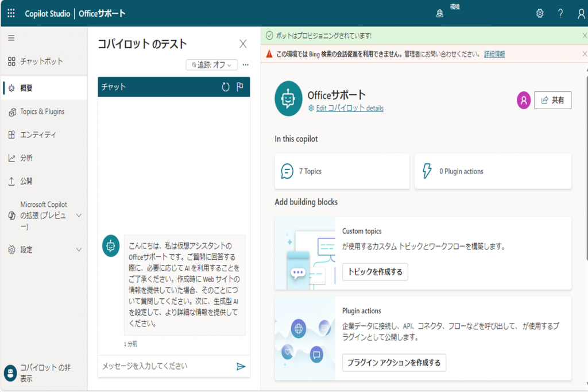Open the account profile icon in header

click(581, 14)
